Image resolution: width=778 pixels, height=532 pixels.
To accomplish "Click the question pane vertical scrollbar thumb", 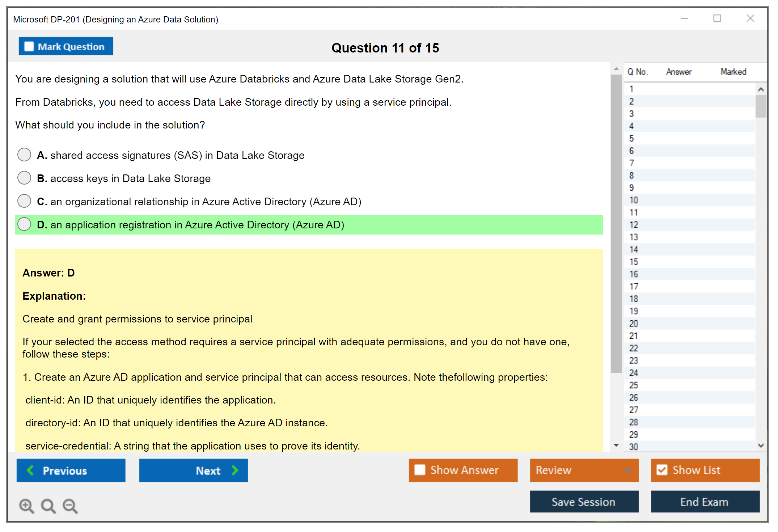I will click(x=616, y=223).
